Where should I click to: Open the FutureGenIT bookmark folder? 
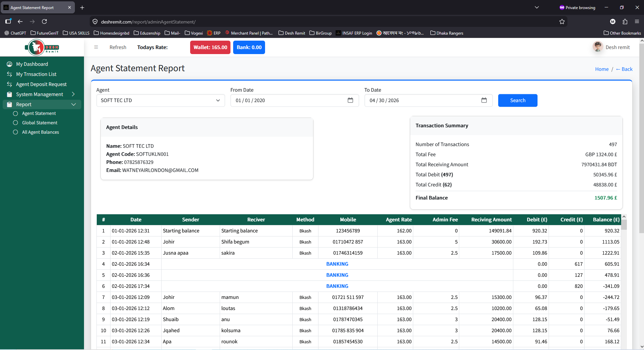coord(44,33)
